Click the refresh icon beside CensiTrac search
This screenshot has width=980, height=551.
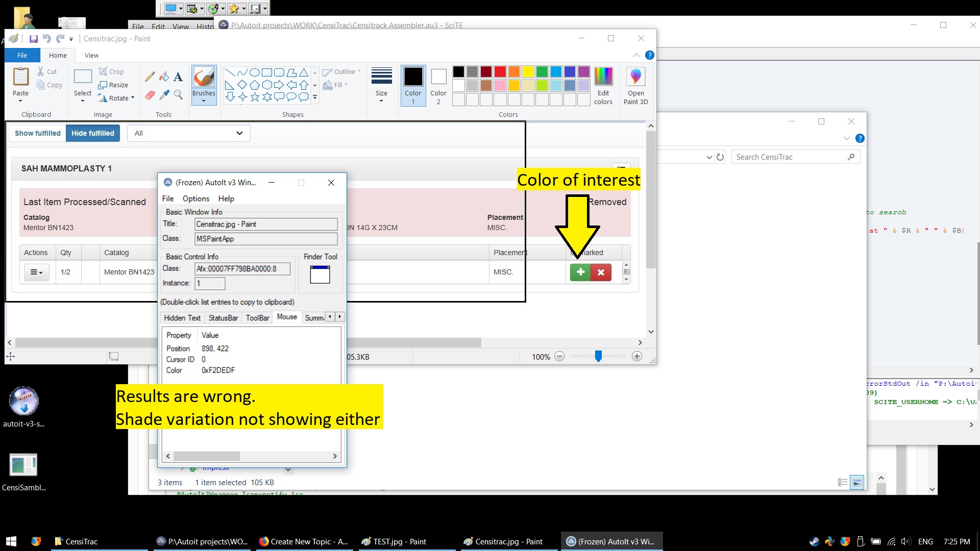coord(720,157)
